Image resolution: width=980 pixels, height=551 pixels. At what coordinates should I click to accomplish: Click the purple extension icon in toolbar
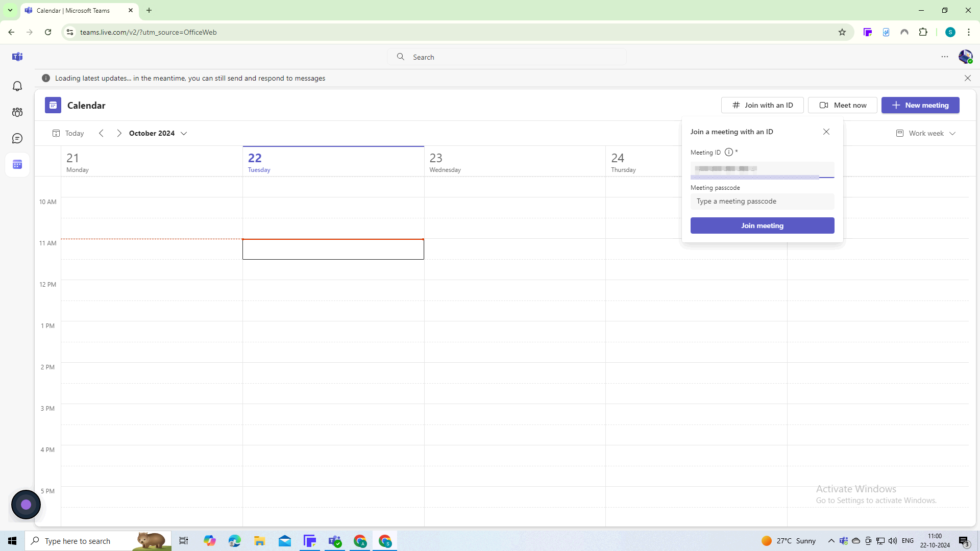click(x=868, y=32)
